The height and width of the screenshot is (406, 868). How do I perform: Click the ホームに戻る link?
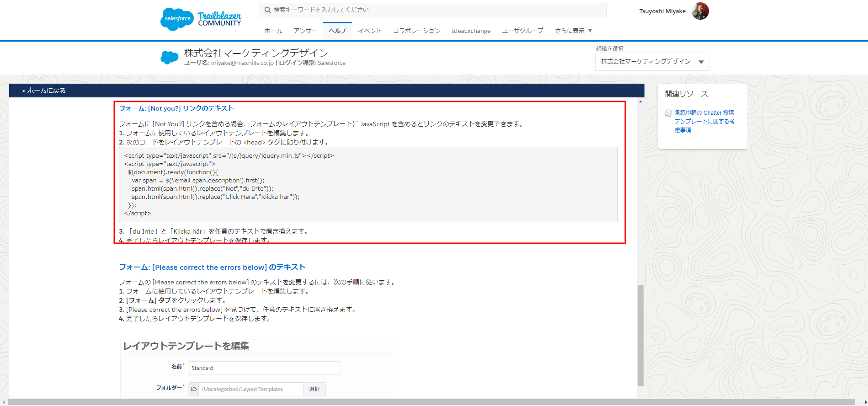click(x=44, y=91)
